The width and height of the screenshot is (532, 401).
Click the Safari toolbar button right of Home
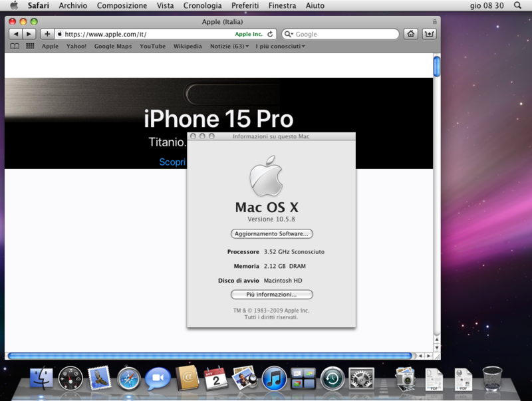(x=429, y=34)
